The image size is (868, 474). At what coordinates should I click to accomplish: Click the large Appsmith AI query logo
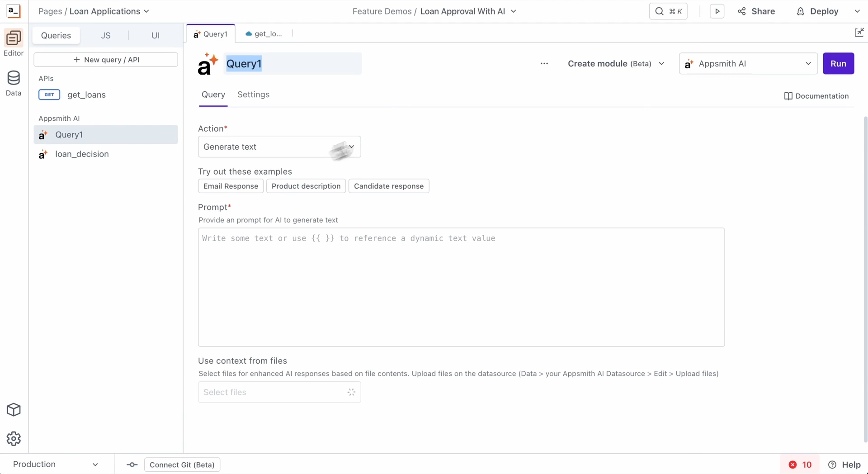(x=208, y=64)
